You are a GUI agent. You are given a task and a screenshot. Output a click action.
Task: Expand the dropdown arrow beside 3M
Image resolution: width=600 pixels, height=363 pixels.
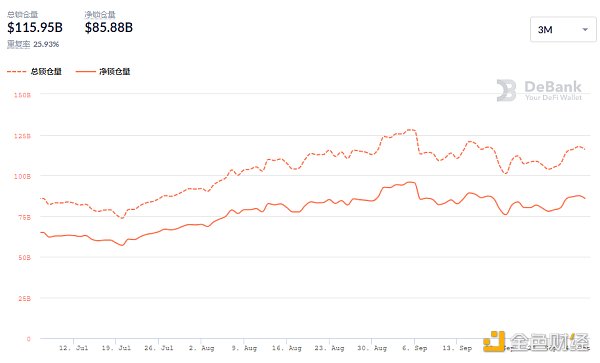585,30
